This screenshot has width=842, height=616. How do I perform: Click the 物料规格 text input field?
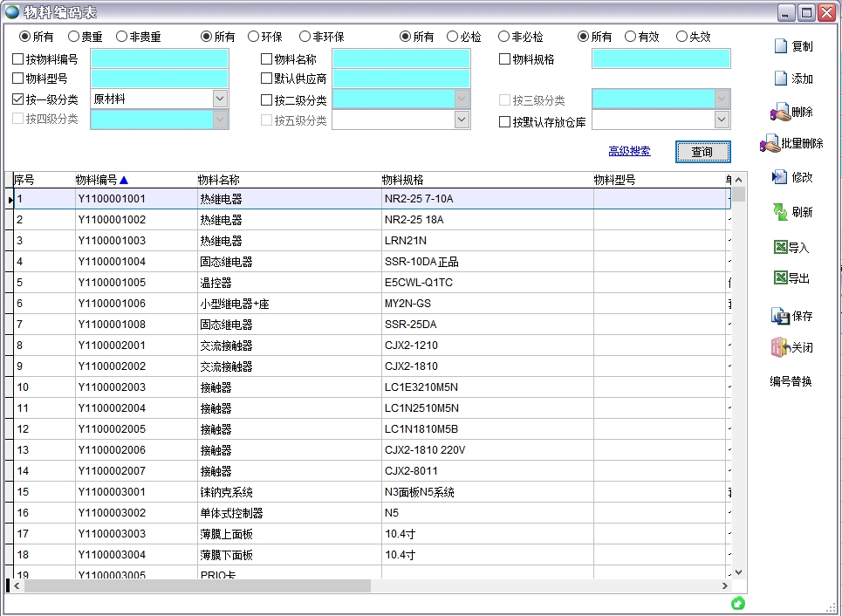[661, 59]
